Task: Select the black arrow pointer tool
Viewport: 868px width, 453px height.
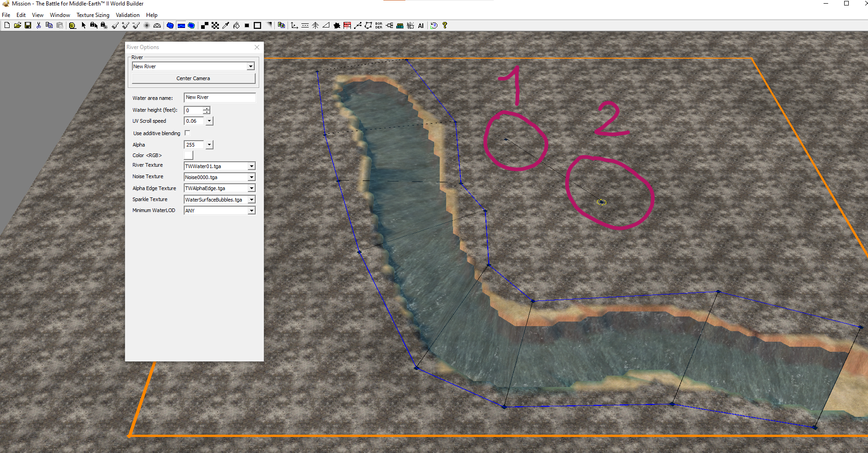Action: (83, 26)
